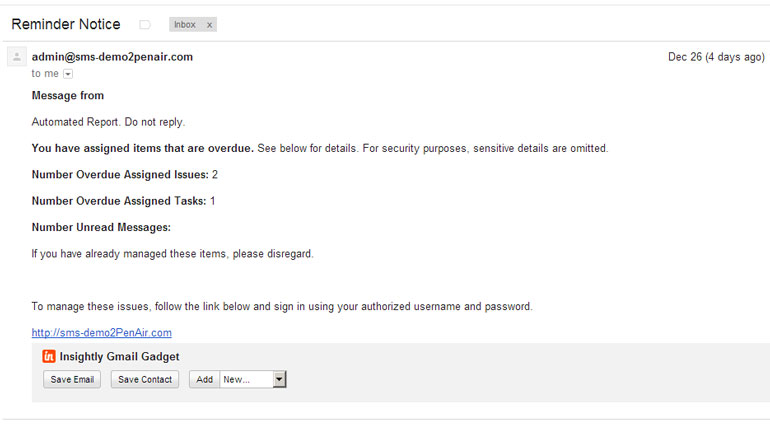770x425 pixels.
Task: Select the 'Message from' heading
Action: coord(68,96)
